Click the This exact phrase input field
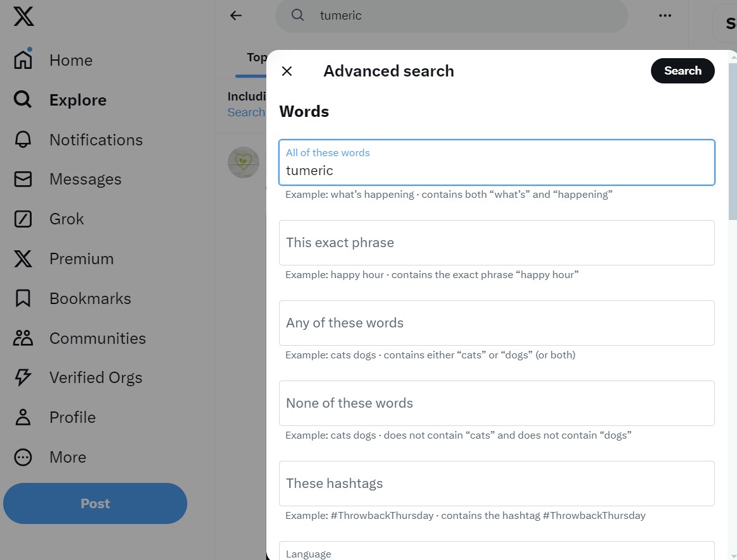Image resolution: width=737 pixels, height=560 pixels. (x=497, y=243)
